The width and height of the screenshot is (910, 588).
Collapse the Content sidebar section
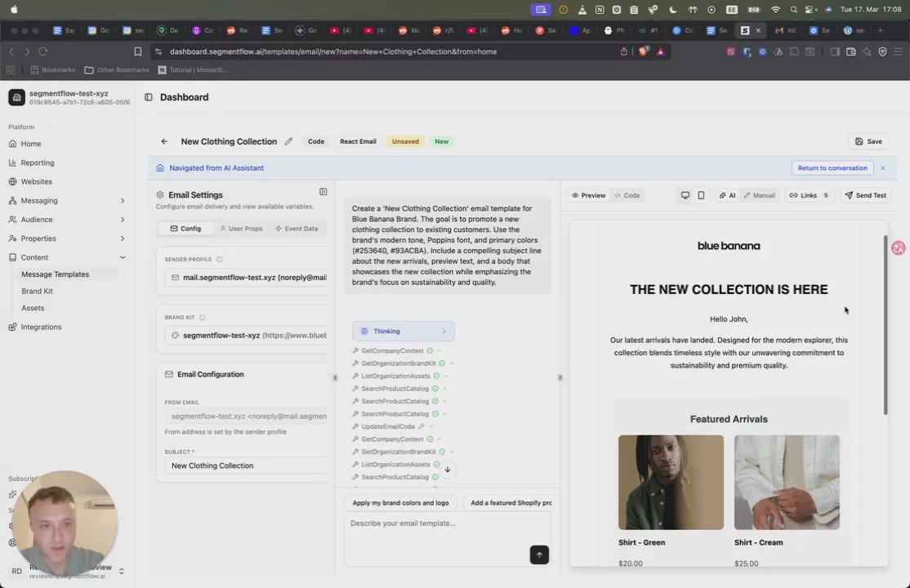(67, 257)
